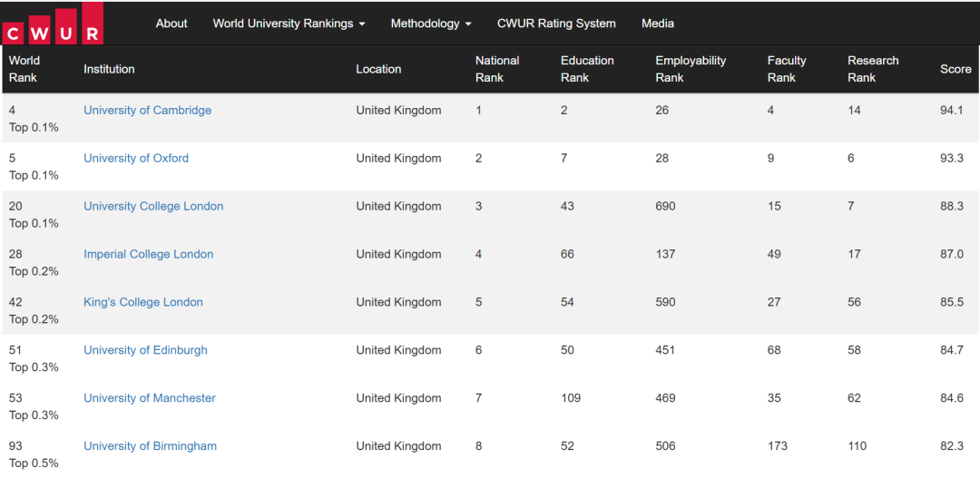Expand World University Rankings dropdown

click(x=289, y=24)
